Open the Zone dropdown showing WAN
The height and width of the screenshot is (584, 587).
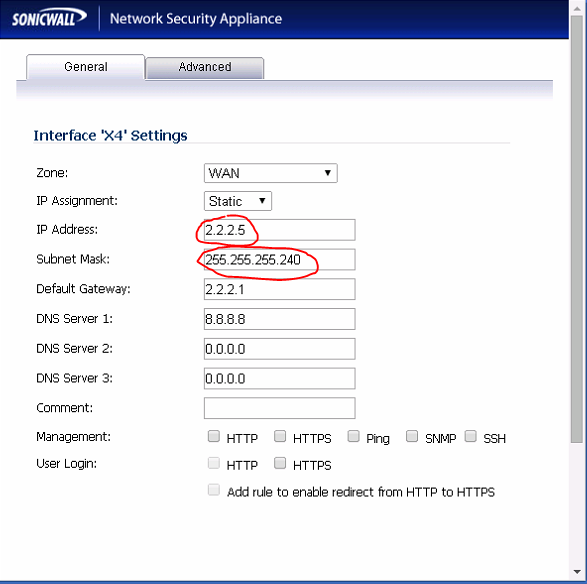point(271,173)
